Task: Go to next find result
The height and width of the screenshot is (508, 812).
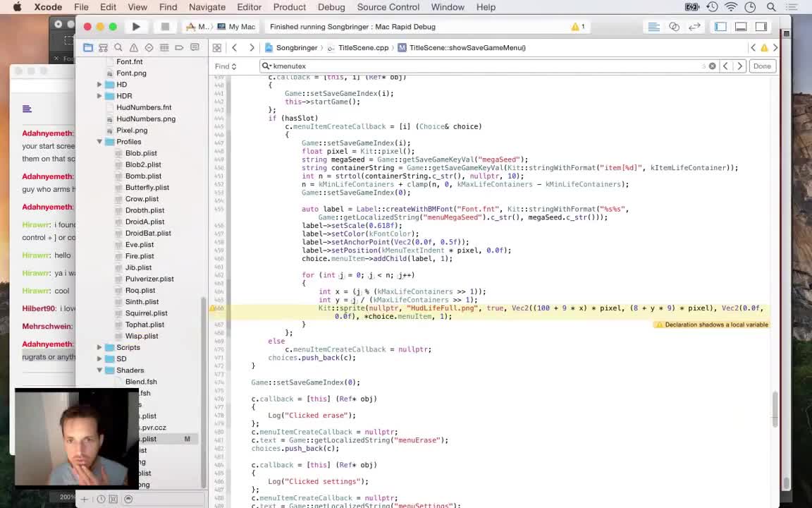Action: (740, 66)
